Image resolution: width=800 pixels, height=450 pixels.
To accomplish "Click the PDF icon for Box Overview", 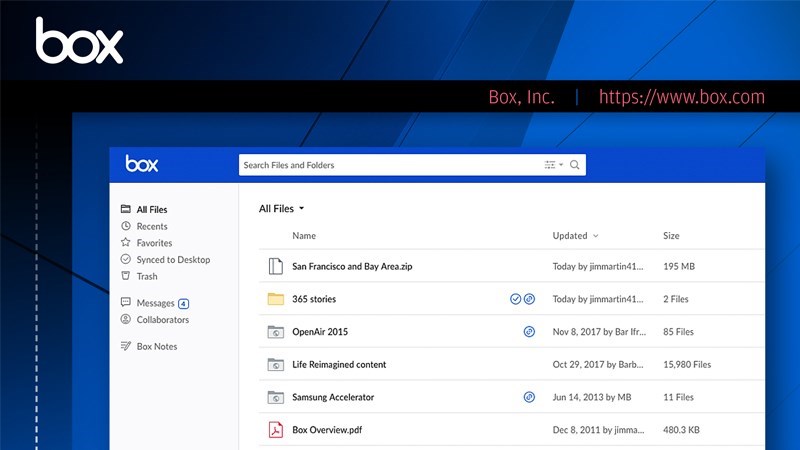I will (276, 430).
